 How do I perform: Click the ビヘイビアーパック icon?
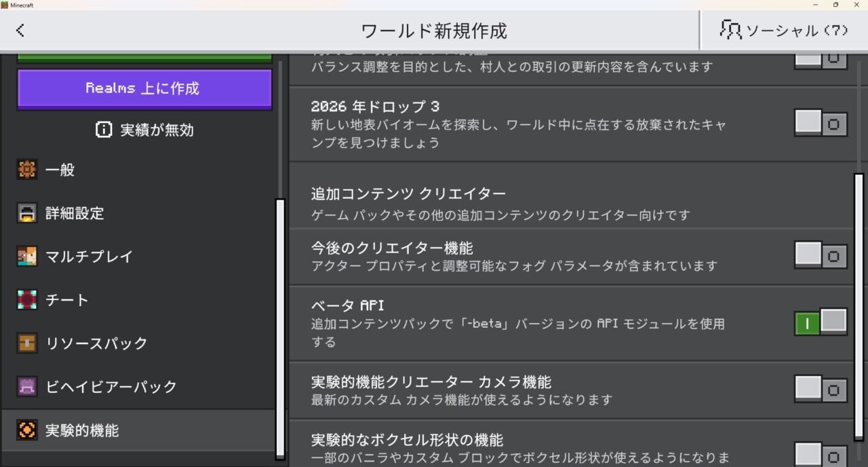[27, 387]
